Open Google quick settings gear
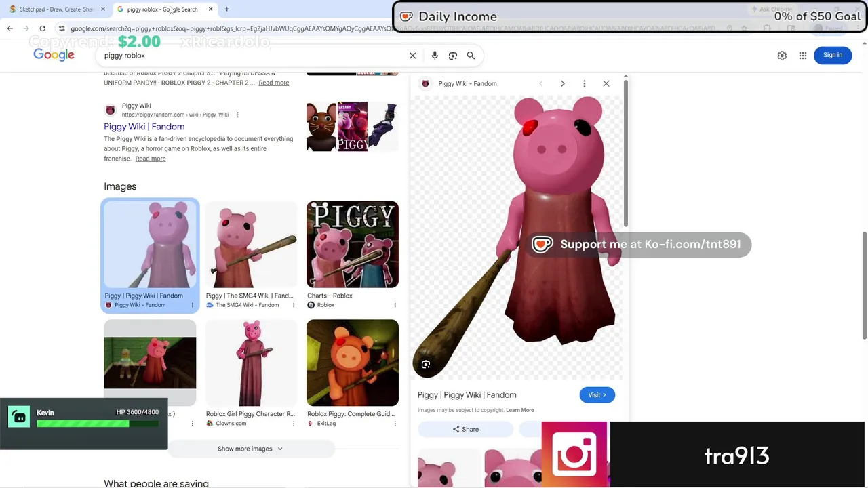The height and width of the screenshot is (488, 868). pos(782,56)
